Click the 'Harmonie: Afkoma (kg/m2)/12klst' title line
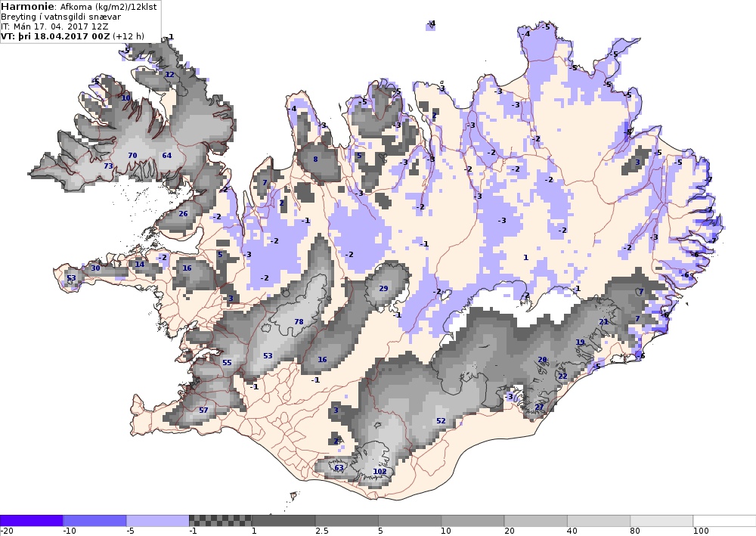This screenshot has width=756, height=536. 79,7
